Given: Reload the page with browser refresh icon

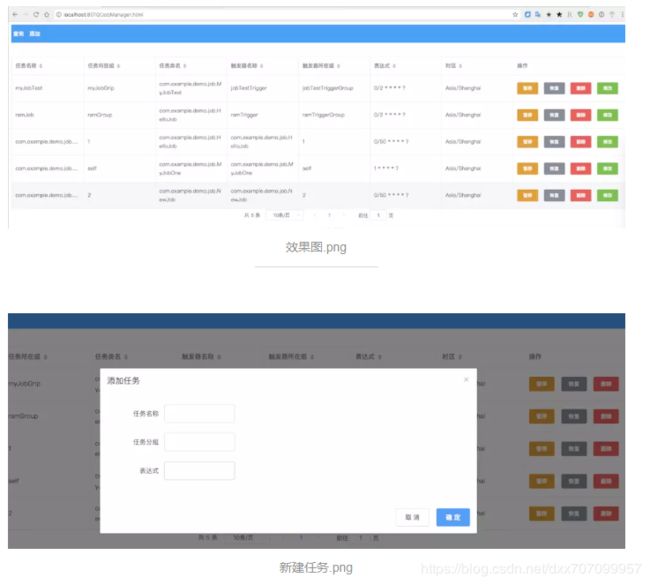Looking at the screenshot, I should point(36,15).
